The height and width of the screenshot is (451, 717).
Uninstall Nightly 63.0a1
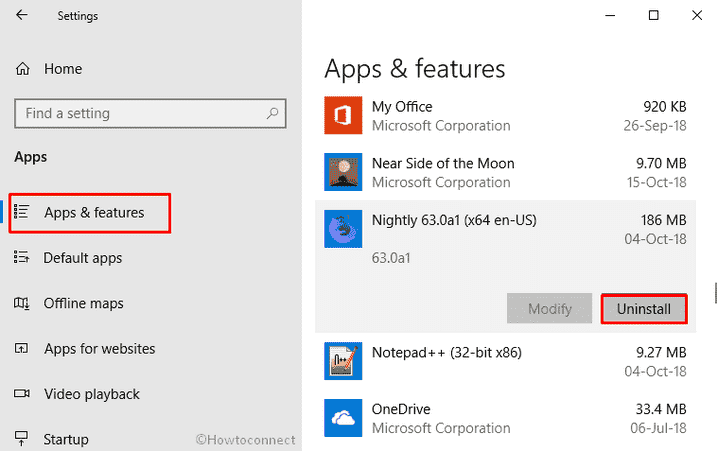point(644,309)
